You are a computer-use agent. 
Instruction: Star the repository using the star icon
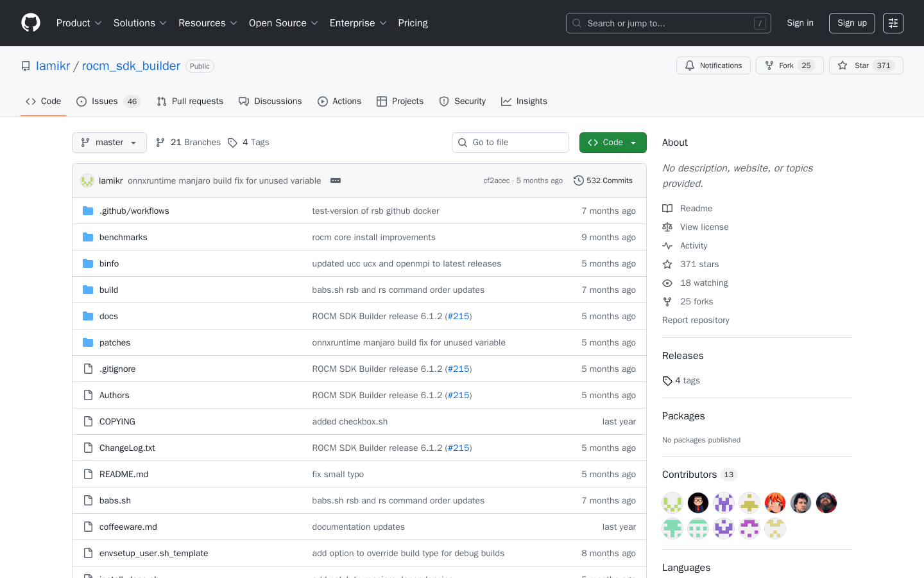click(x=843, y=65)
